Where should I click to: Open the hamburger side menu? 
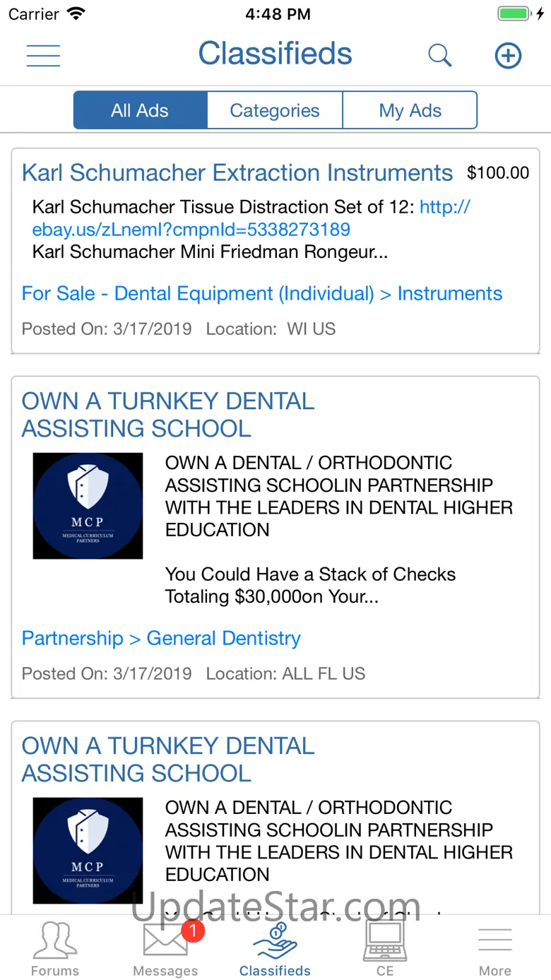pyautogui.click(x=43, y=55)
